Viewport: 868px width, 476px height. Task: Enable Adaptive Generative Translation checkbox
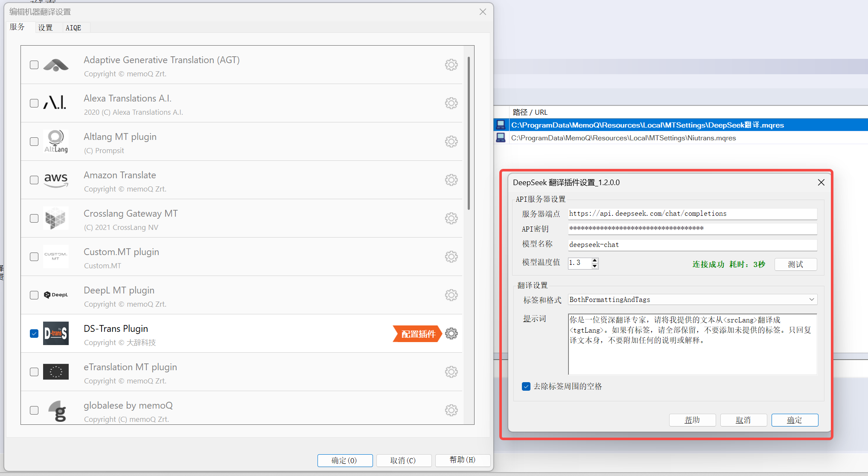(34, 65)
